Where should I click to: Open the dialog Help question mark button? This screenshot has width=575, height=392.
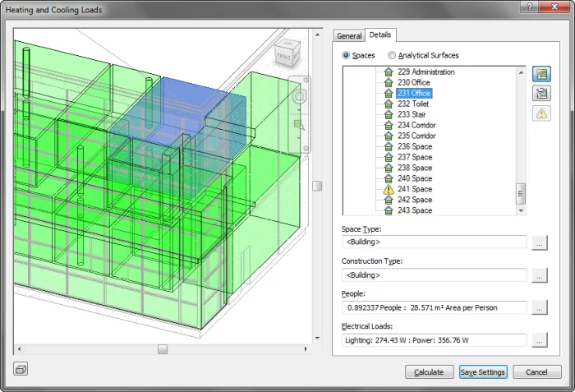531,7
